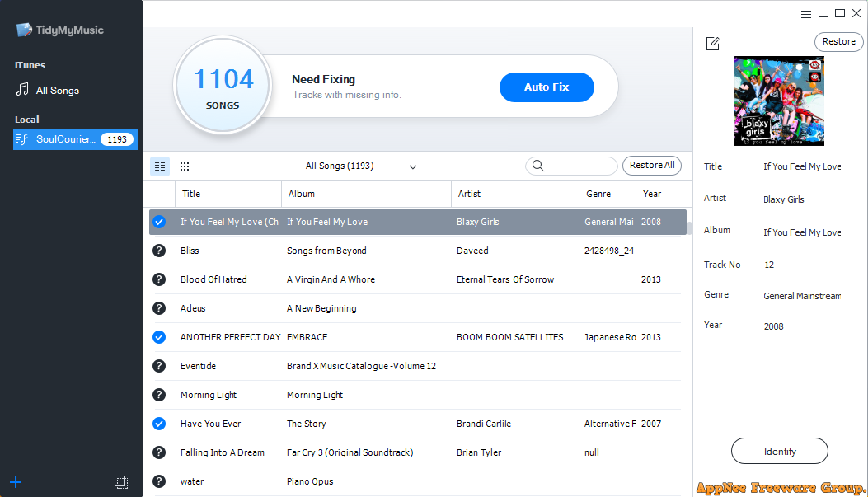Image resolution: width=868 pixels, height=497 pixels.
Task: Click the Year value 2008 in details
Action: pyautogui.click(x=773, y=326)
